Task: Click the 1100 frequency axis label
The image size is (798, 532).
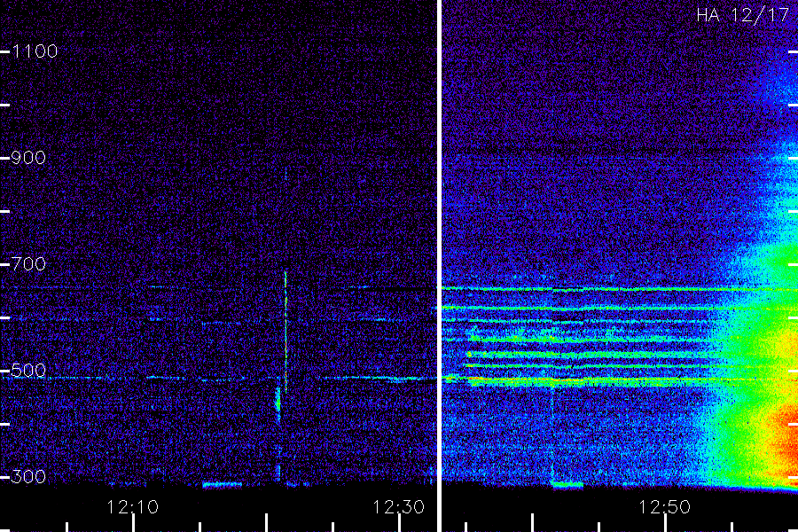Action: click(x=35, y=51)
